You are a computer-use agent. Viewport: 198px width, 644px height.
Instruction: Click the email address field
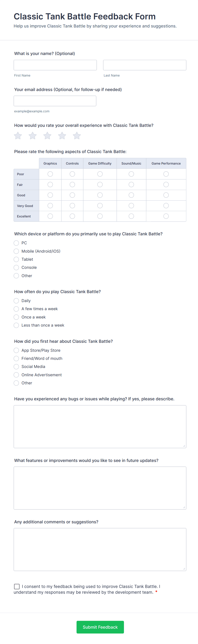click(x=55, y=101)
